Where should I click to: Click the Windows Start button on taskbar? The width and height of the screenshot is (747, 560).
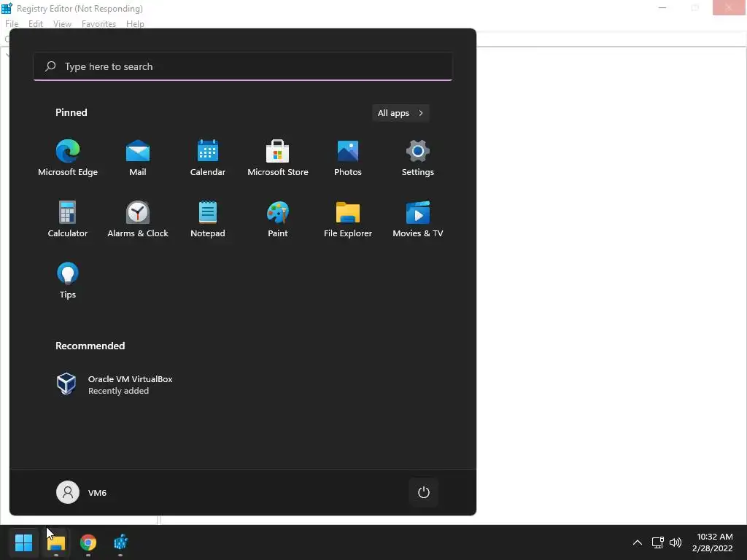23,542
